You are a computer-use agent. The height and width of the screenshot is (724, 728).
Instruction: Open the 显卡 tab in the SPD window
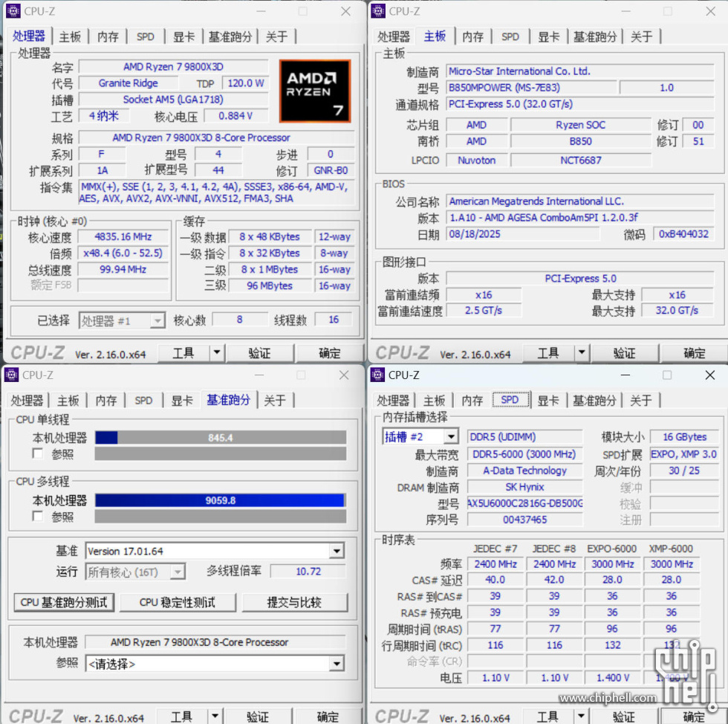coord(548,401)
